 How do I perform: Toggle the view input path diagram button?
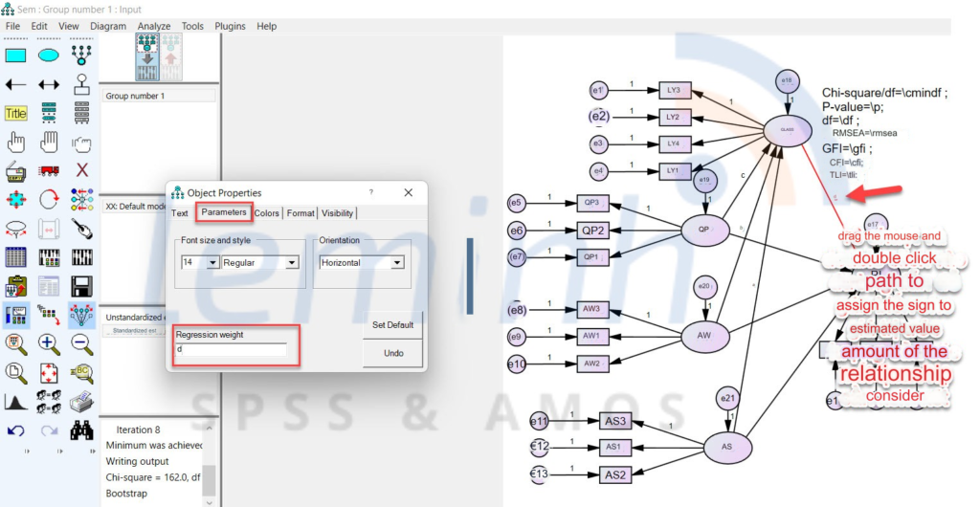148,57
